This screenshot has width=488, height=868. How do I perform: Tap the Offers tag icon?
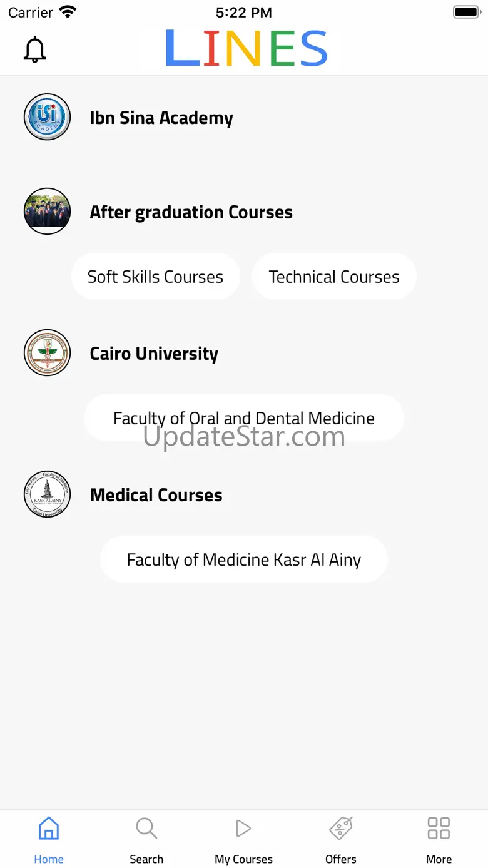341,829
